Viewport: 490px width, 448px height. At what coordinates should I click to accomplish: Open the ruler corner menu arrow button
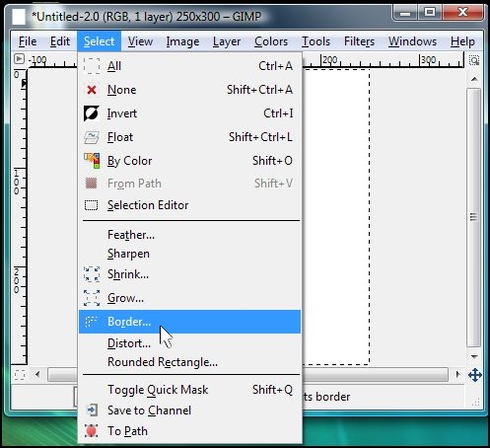pyautogui.click(x=19, y=59)
